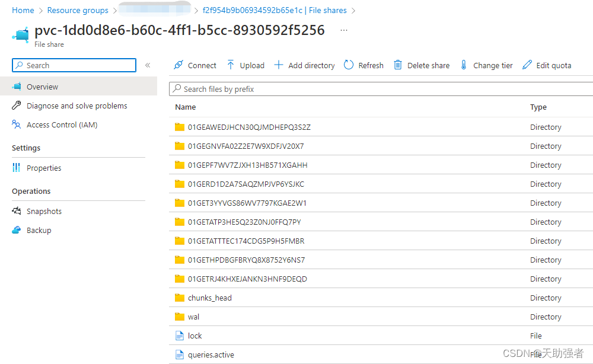Collapse the sidebar with the chevron button

[148, 65]
